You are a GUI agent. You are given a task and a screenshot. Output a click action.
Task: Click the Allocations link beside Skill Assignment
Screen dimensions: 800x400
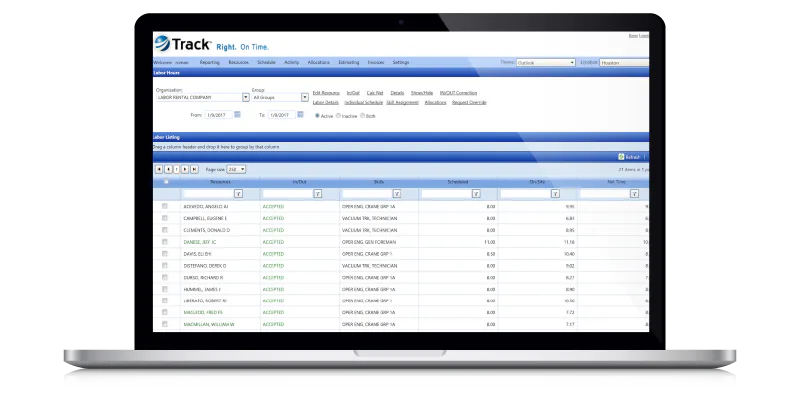435,103
